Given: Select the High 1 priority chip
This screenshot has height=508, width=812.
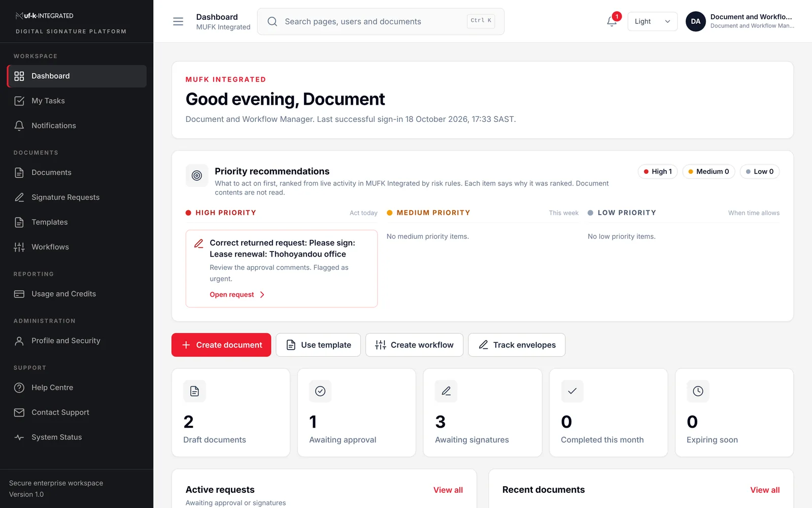Looking at the screenshot, I should tap(658, 172).
